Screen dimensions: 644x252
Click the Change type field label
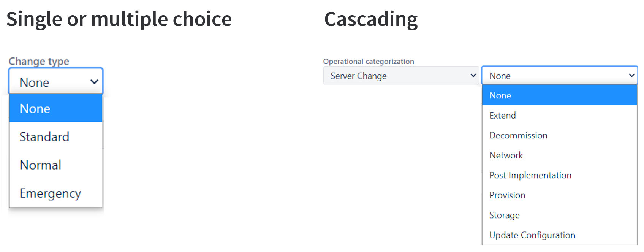pyautogui.click(x=39, y=61)
